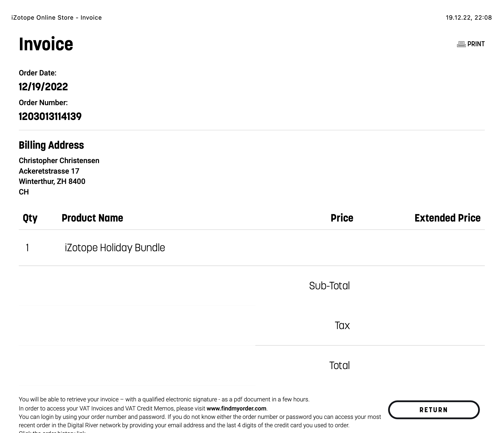Screen dimensions: 504x433
Task: Click the Product Name column header
Action: point(92,218)
